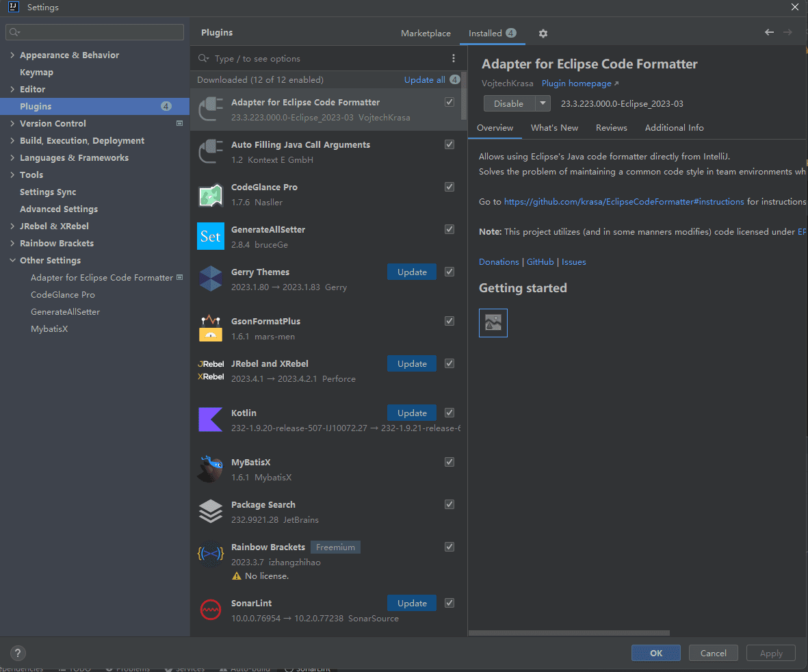This screenshot has height=672, width=808.
Task: Disable the Auto Filling Java Call Arguments checkbox
Action: [449, 144]
